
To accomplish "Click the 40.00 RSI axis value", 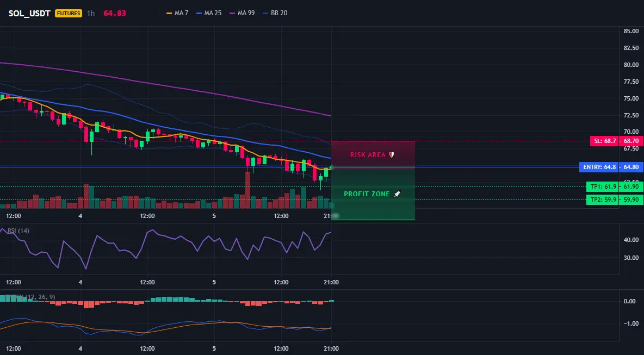I will tap(631, 240).
